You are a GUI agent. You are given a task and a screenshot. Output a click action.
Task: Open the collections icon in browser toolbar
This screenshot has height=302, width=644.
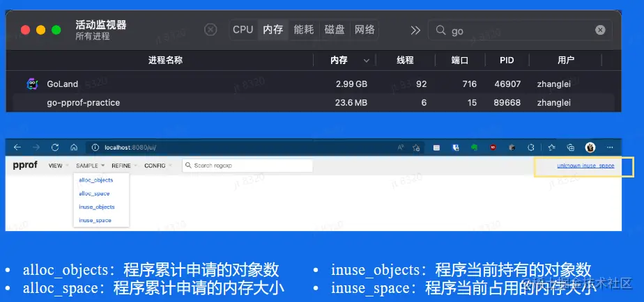click(571, 148)
